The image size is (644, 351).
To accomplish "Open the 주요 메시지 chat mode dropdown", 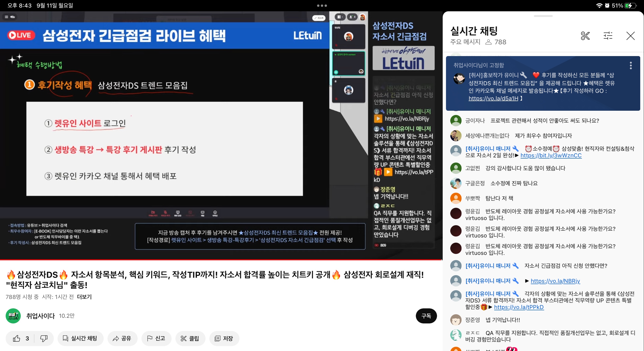I will [x=465, y=42].
